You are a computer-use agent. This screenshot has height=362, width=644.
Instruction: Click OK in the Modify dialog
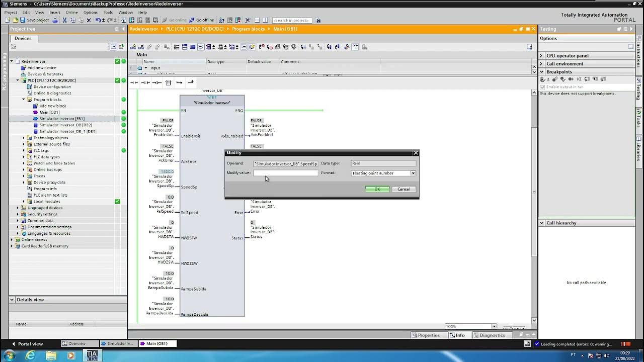[377, 189]
